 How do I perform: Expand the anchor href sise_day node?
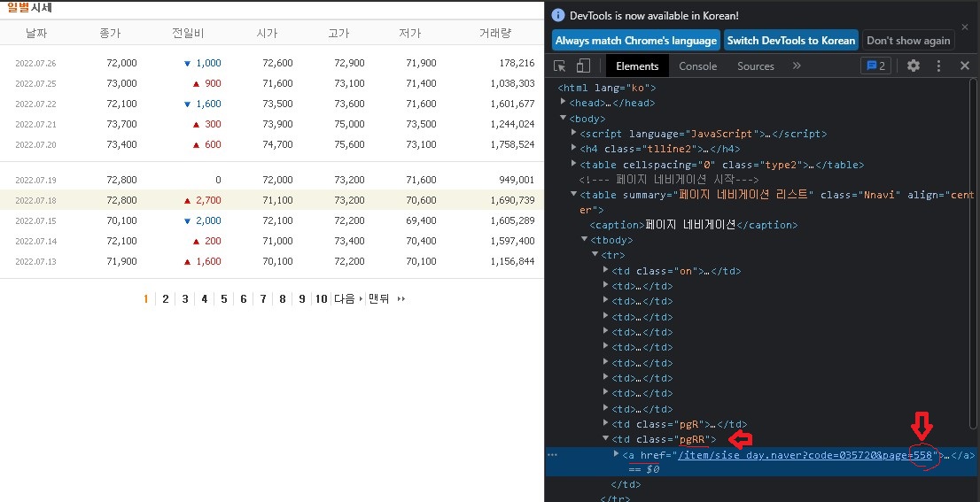[617, 454]
